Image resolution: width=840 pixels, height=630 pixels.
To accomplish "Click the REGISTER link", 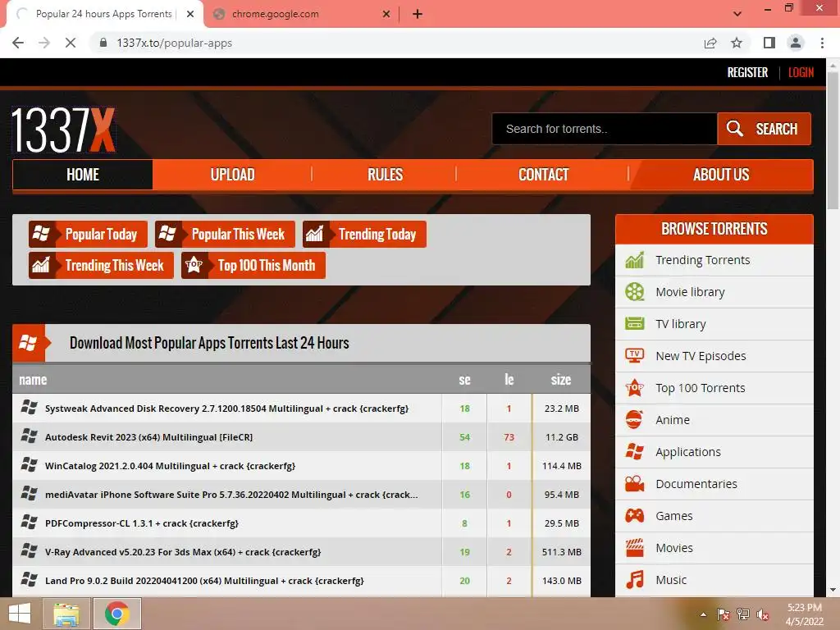I will pos(747,72).
